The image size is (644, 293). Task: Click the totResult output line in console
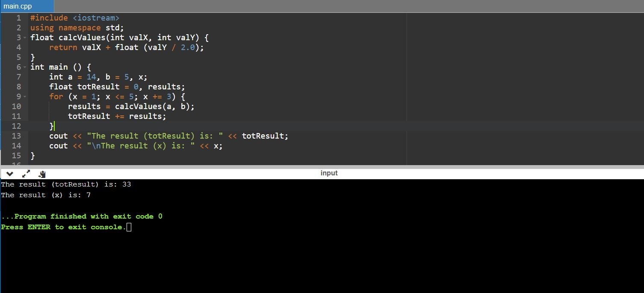[x=66, y=184]
